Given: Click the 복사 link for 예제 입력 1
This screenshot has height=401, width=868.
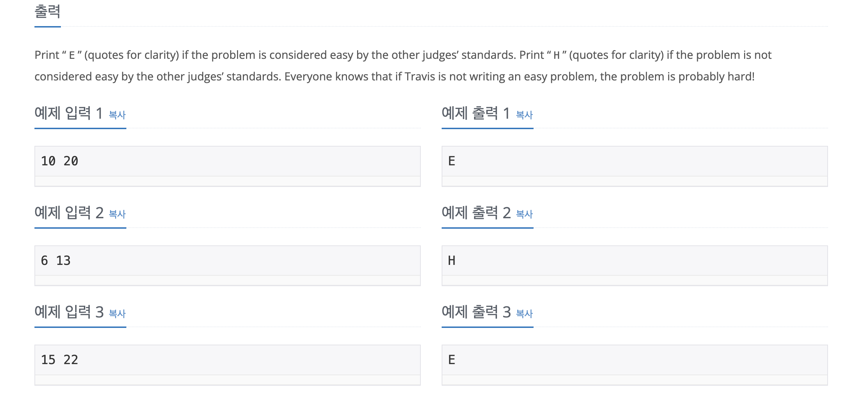Looking at the screenshot, I should [117, 115].
